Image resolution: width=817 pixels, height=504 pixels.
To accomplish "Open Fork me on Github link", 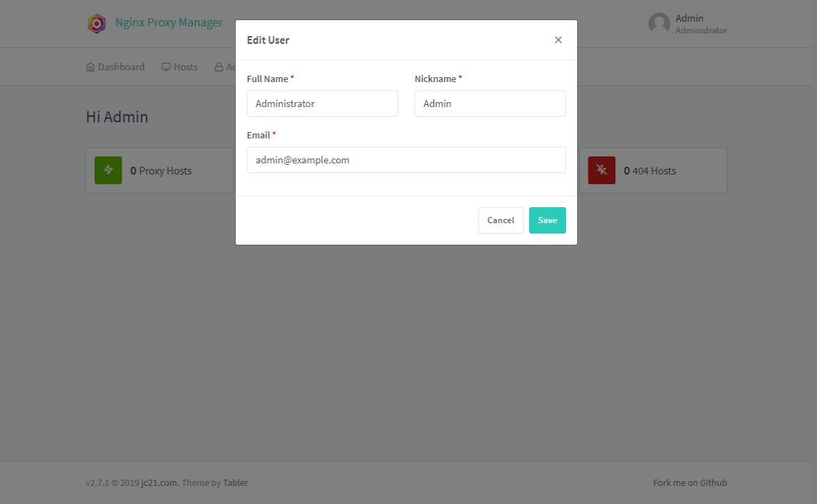I will pyautogui.click(x=690, y=482).
